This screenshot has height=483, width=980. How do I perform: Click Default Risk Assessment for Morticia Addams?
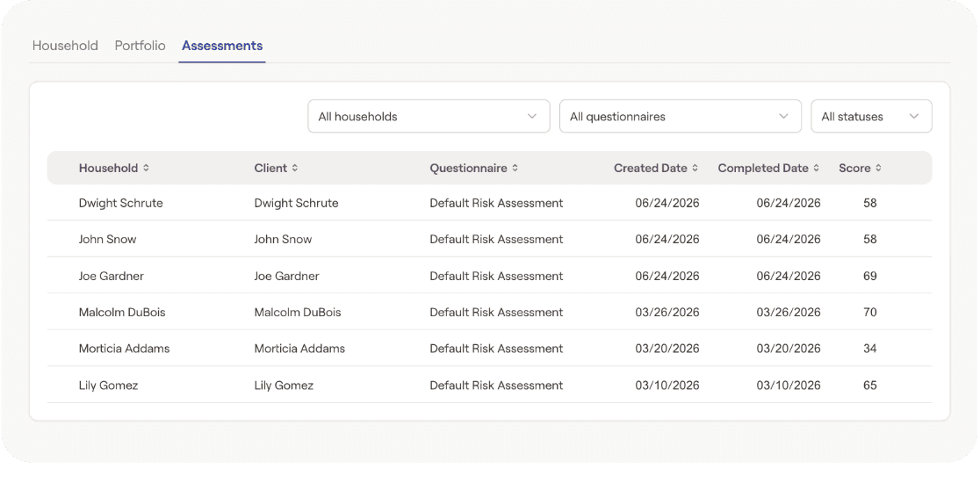[496, 349]
